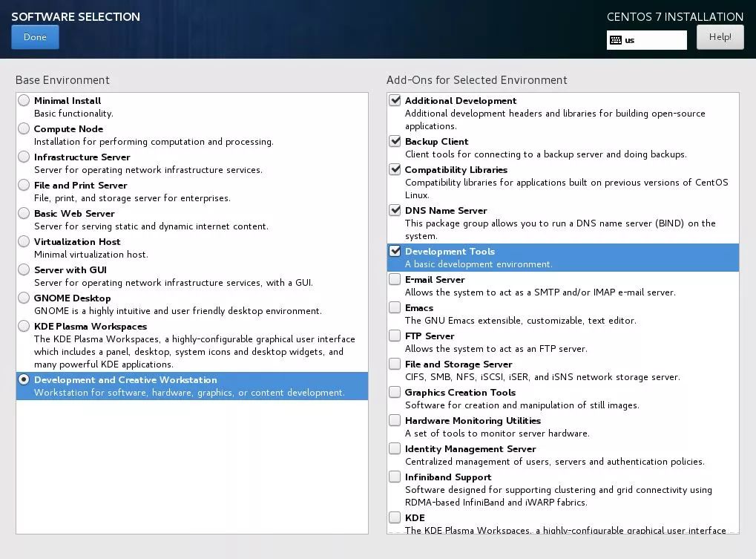Choose Virtualization Host environment
The height and width of the screenshot is (559, 756).
(24, 242)
